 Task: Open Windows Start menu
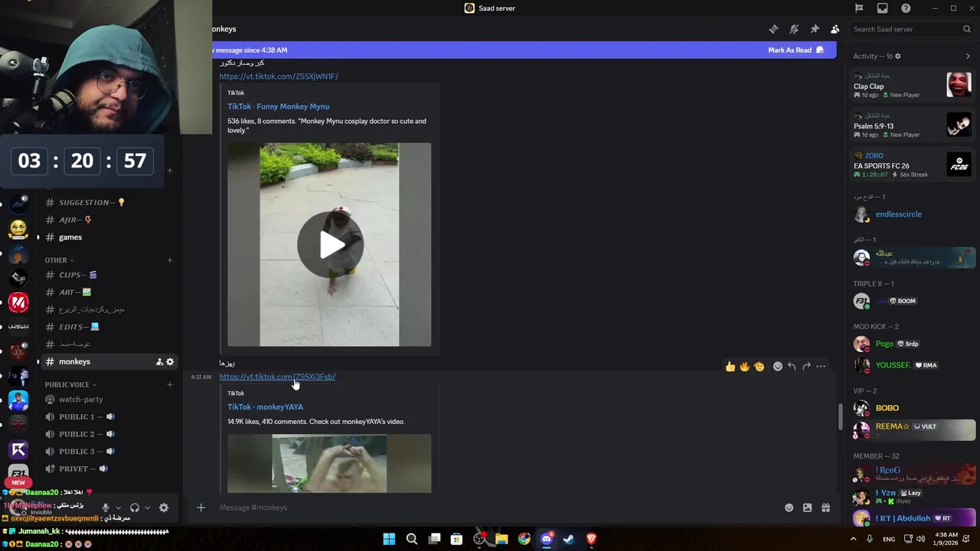click(x=389, y=539)
